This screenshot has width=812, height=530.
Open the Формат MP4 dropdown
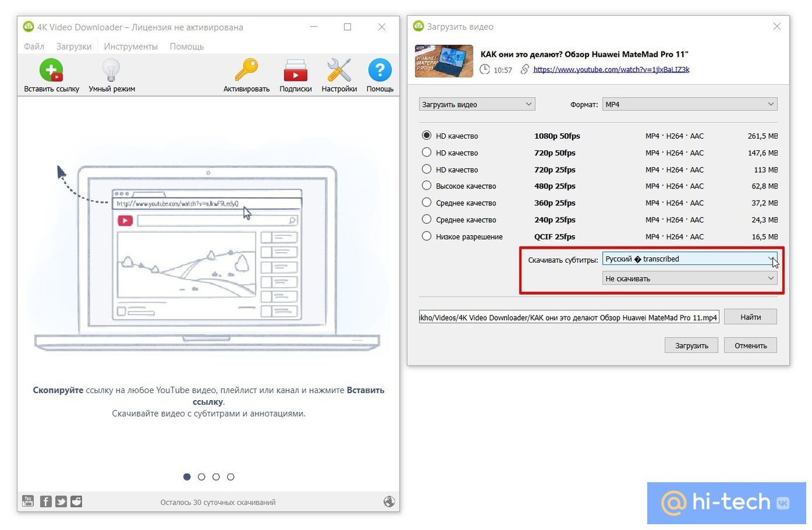[x=690, y=104]
